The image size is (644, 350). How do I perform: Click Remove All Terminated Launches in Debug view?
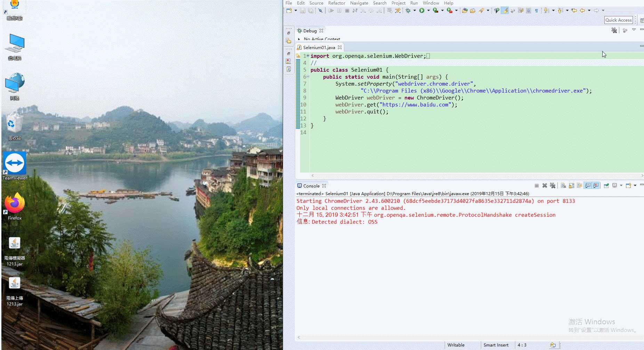[x=614, y=31]
